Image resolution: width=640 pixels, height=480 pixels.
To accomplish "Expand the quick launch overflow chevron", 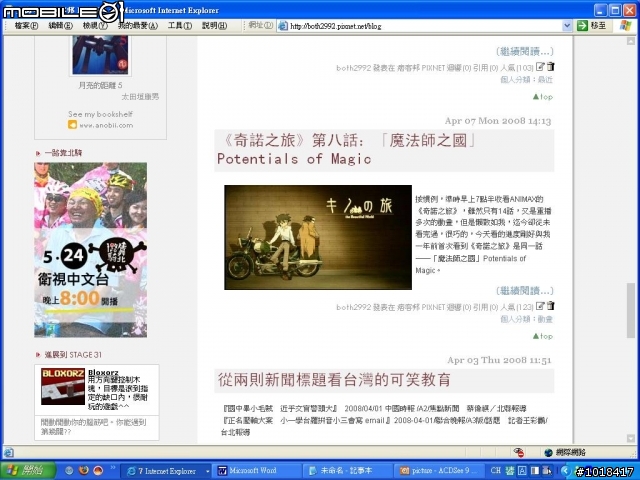I will 113,468.
